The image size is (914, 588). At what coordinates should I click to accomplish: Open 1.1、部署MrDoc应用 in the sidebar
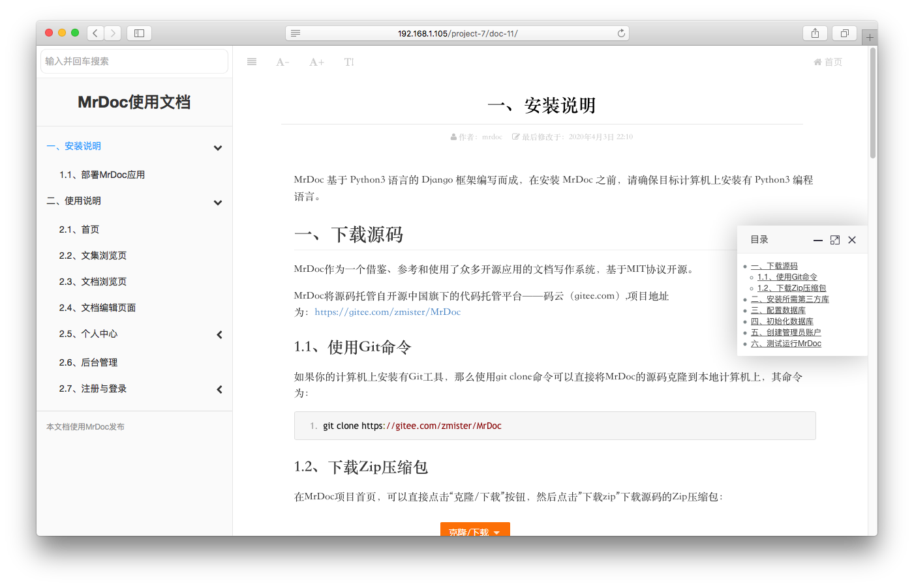click(102, 175)
